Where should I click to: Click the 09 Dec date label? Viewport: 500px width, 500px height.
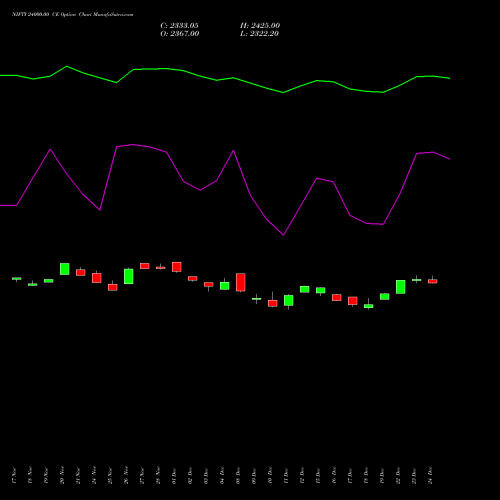(254, 475)
